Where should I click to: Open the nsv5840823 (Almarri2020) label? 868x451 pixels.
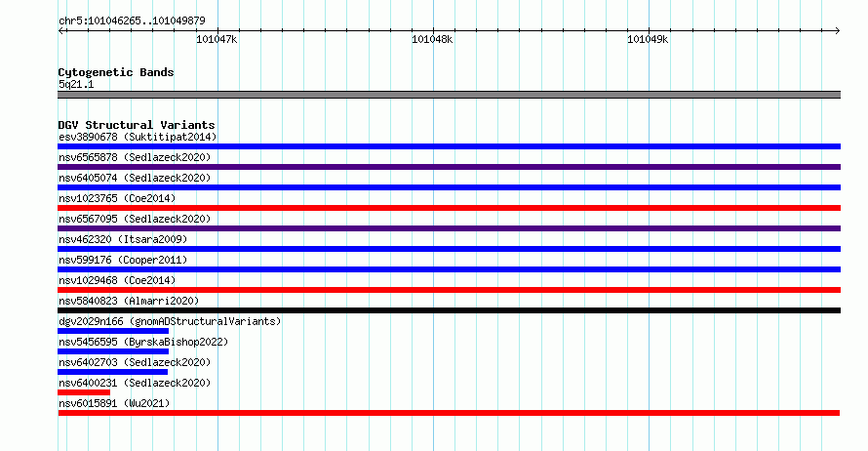129,301
